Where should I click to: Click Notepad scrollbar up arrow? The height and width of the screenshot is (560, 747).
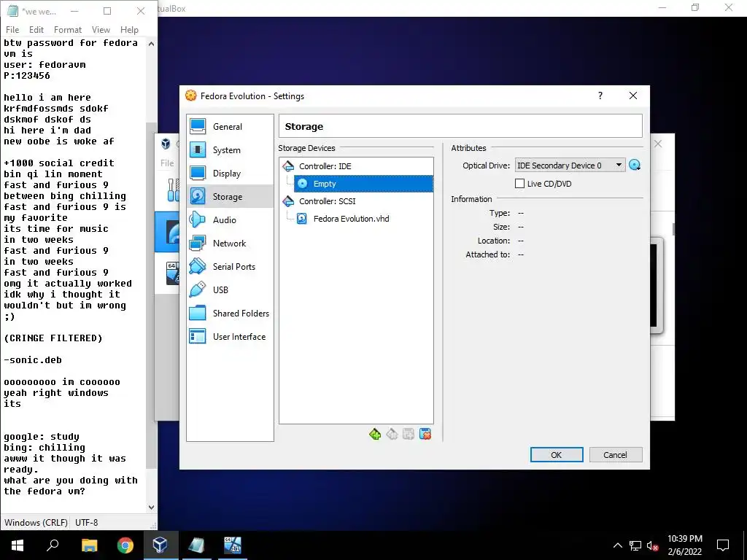pyautogui.click(x=151, y=44)
